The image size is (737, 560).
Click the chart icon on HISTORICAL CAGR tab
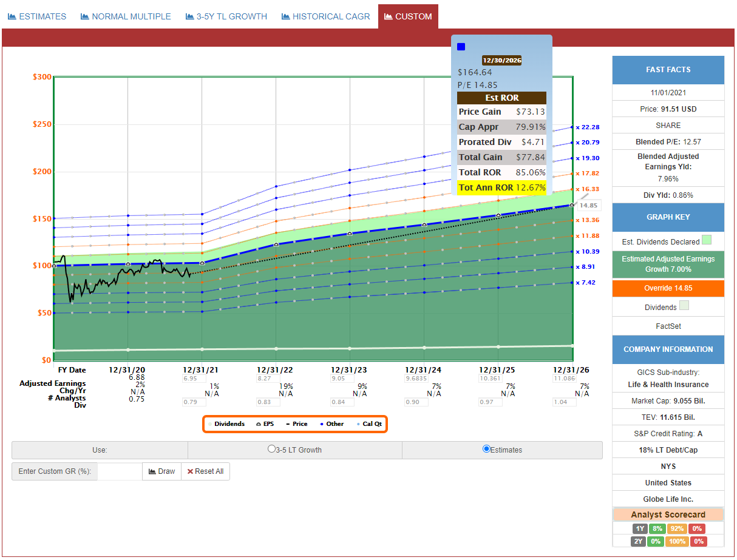point(285,16)
